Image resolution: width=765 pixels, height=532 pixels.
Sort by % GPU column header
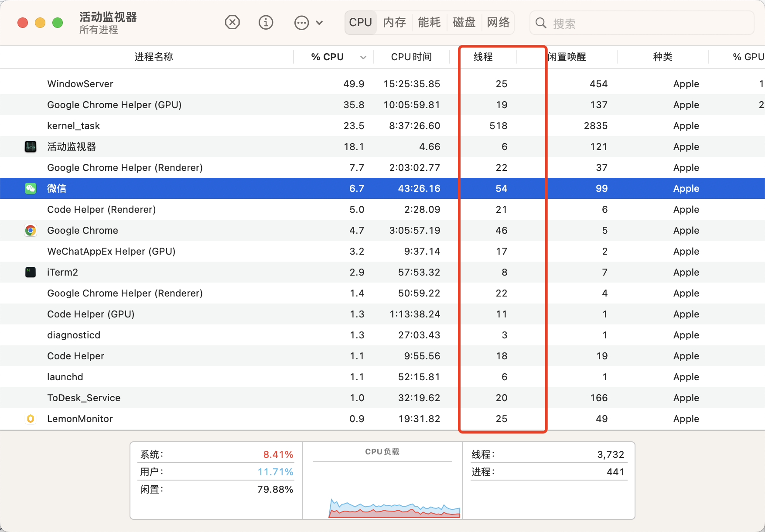click(x=748, y=57)
